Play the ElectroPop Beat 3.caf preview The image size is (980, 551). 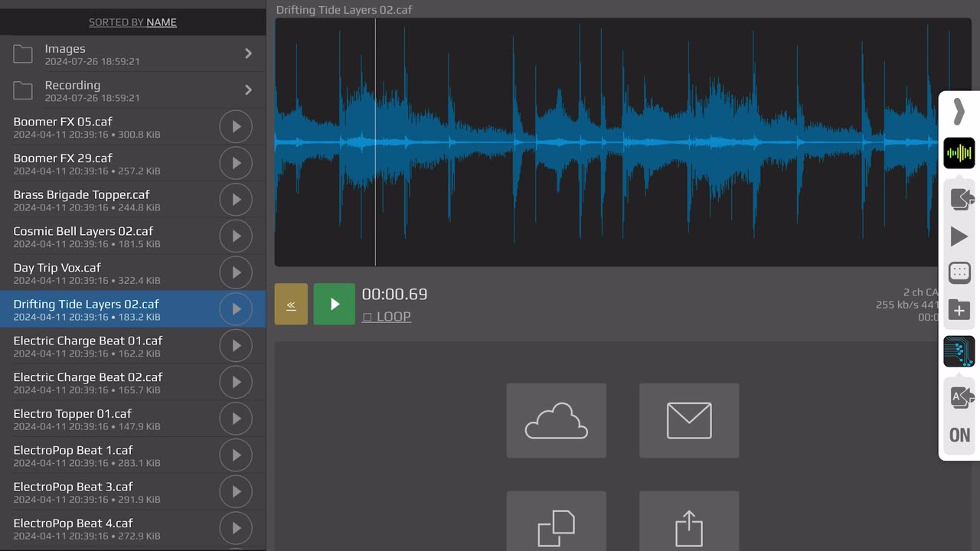tap(236, 491)
